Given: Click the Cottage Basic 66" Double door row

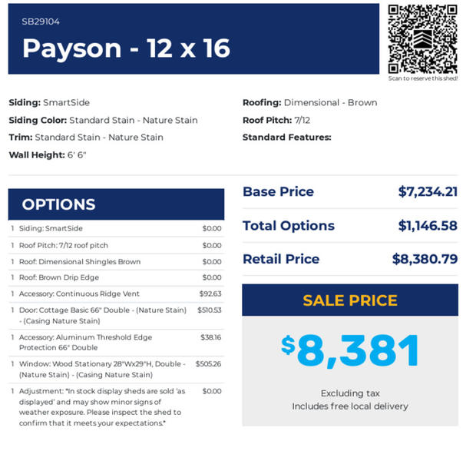Looking at the screenshot, I should point(116,316).
